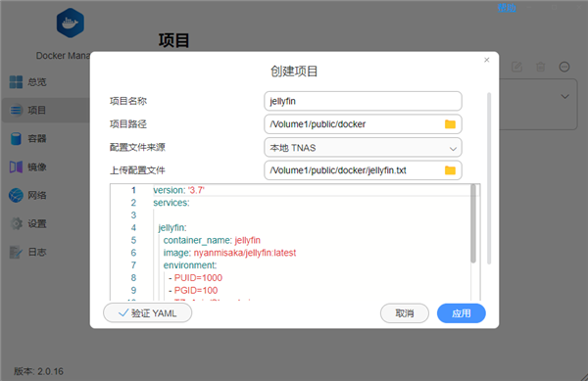Browse folder for 上传配置文件
Screen dimensions: 588x381
(x=450, y=170)
